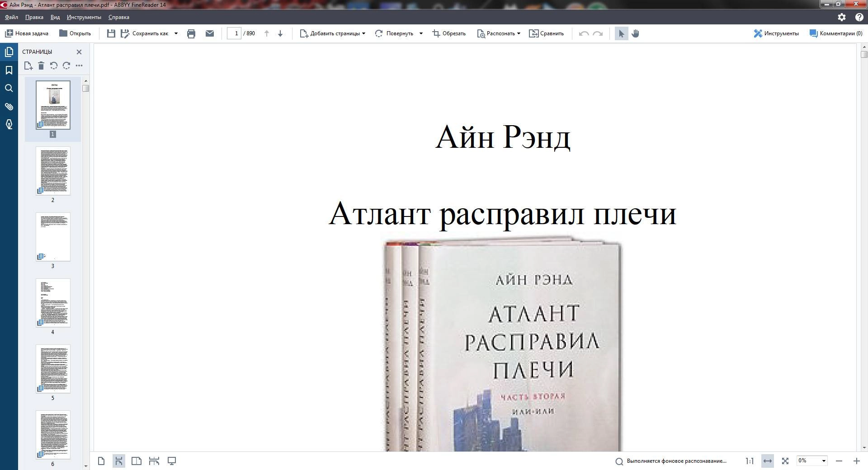Select page 3 thumbnail
This screenshot has height=470, width=868.
53,237
